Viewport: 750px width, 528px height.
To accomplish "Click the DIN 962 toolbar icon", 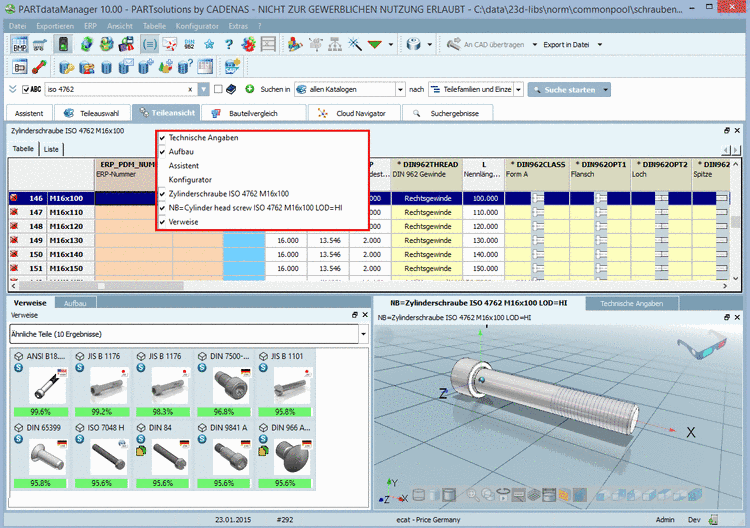I will click(189, 45).
